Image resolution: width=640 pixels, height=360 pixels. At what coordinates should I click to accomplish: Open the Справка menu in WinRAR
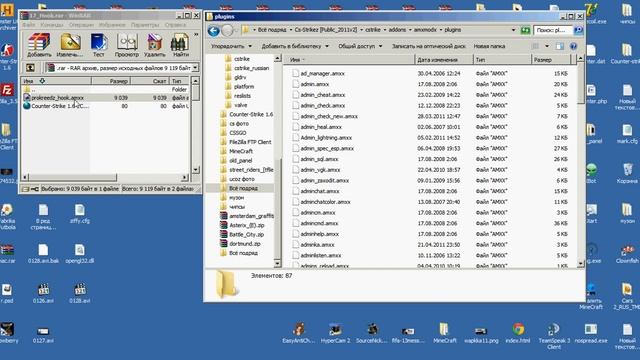coord(175,25)
